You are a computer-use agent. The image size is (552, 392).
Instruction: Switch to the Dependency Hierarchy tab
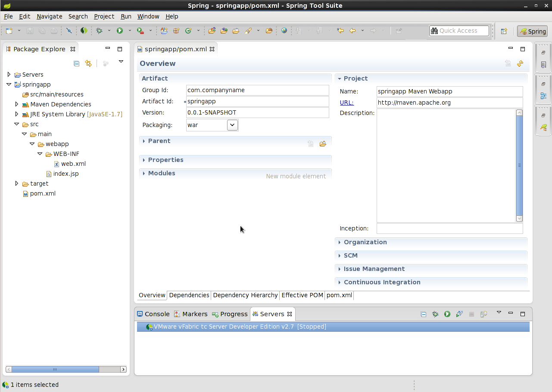[245, 295]
